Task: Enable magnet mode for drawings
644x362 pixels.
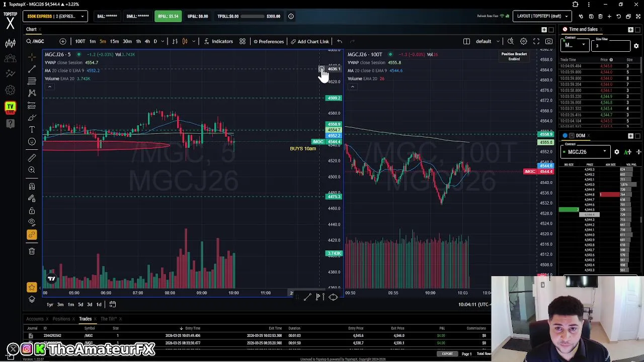Action: (32, 187)
